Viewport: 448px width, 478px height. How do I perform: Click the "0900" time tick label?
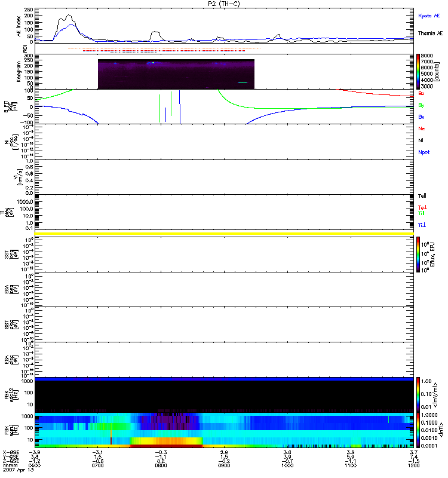coord(224,465)
